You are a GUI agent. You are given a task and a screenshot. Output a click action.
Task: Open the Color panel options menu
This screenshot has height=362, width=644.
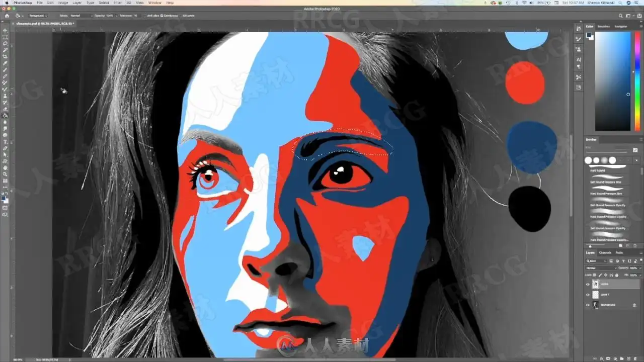tap(640, 26)
